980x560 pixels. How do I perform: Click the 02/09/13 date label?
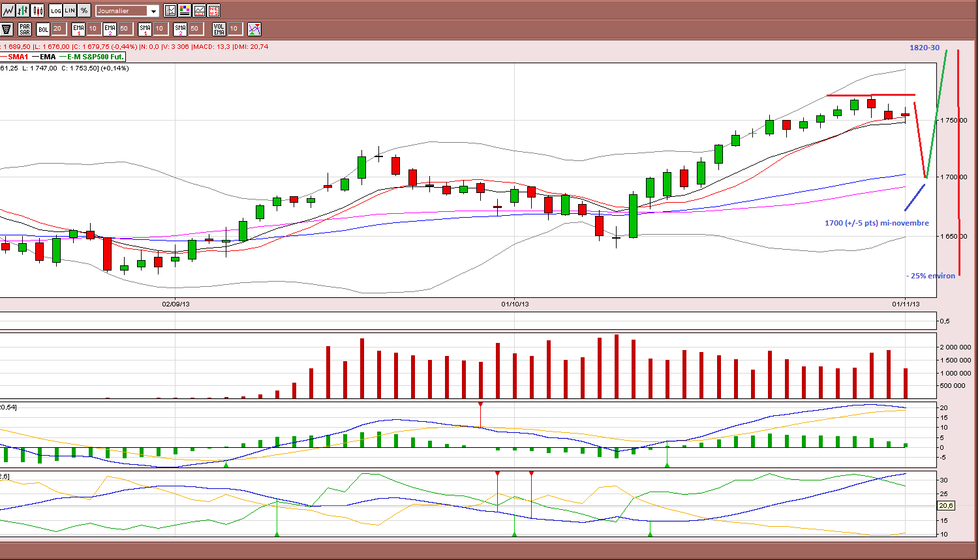(x=176, y=304)
